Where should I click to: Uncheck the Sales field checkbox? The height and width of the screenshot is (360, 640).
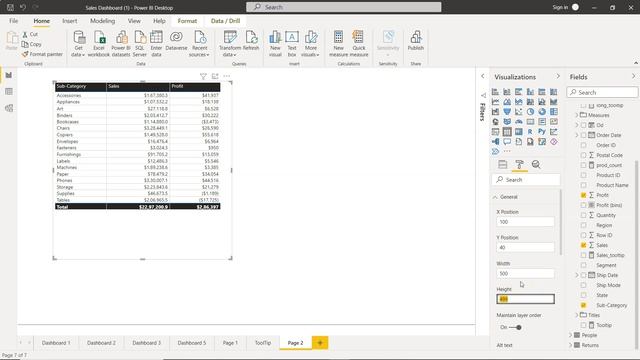[583, 245]
